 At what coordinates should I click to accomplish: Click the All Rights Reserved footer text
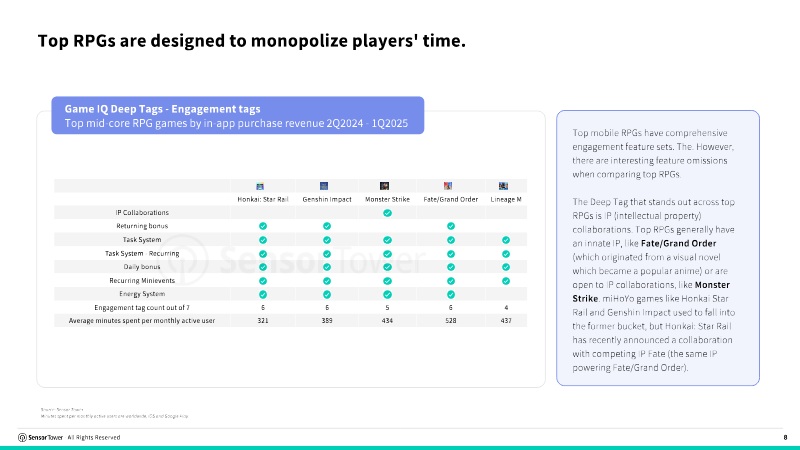(94, 438)
